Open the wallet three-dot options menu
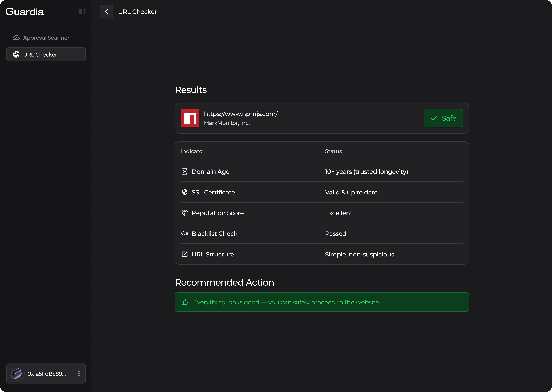 point(79,374)
